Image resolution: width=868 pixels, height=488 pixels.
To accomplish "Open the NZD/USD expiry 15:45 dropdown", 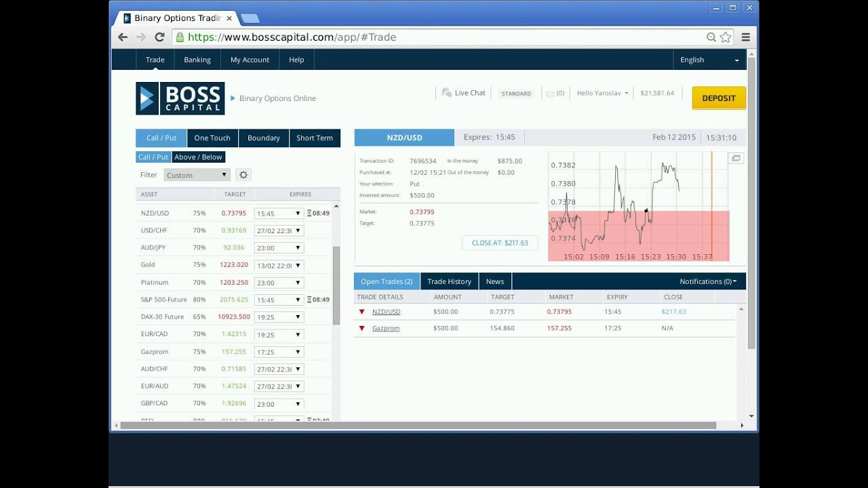I will [x=278, y=213].
